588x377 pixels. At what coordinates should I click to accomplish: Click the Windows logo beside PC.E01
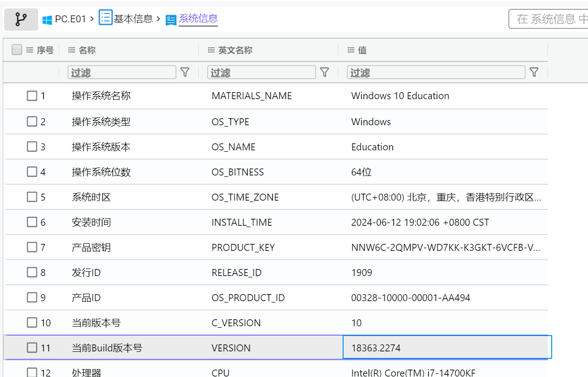[x=47, y=20]
